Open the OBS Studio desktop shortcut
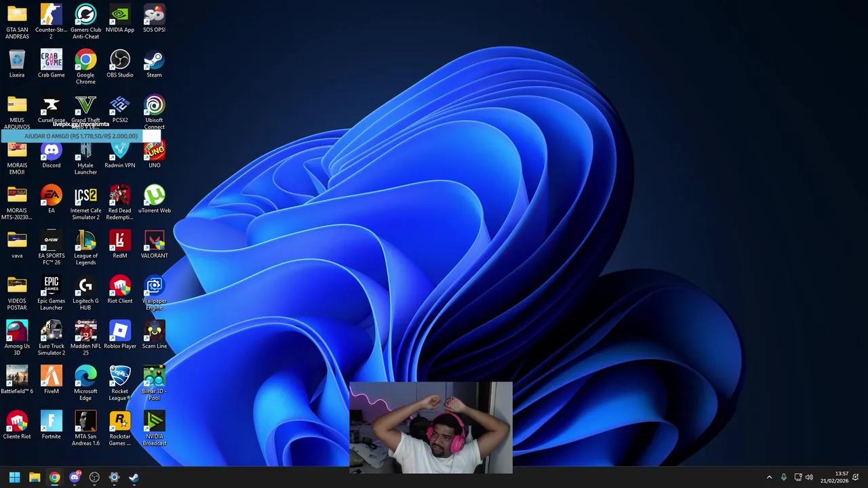 coord(120,64)
